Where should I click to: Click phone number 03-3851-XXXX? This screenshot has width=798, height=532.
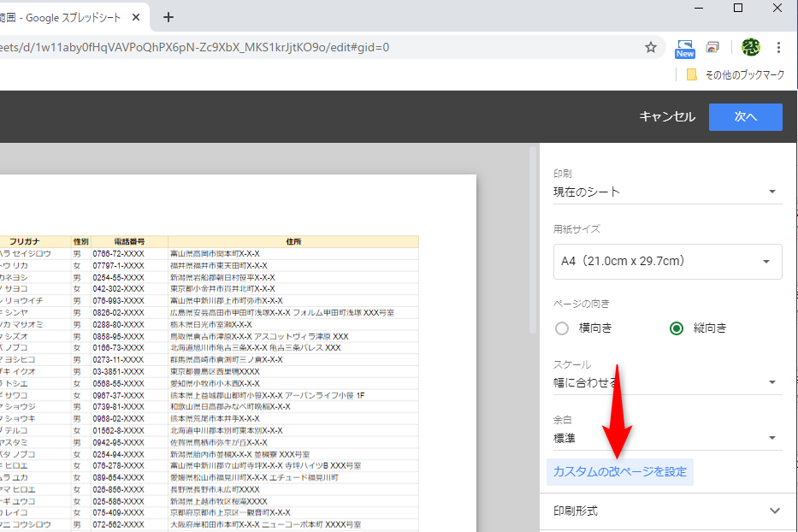click(118, 372)
